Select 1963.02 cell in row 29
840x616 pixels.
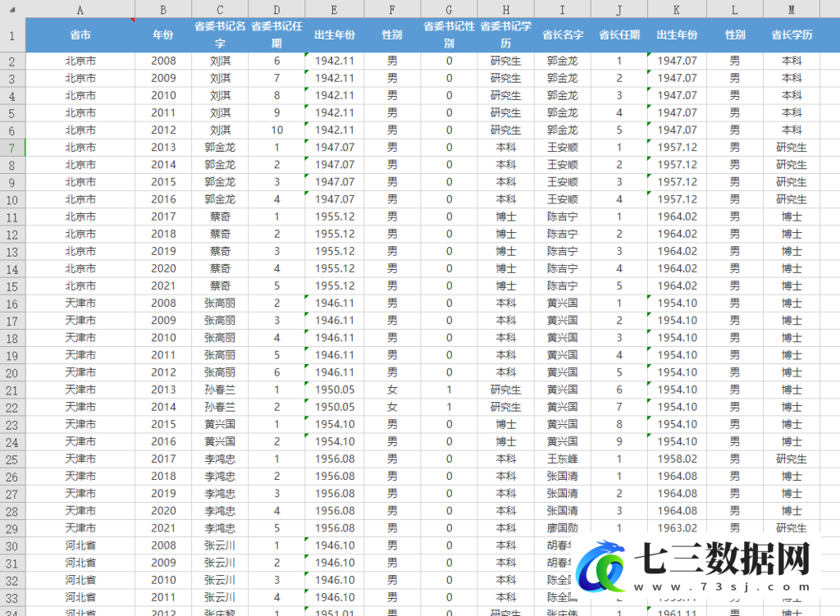[x=677, y=528]
